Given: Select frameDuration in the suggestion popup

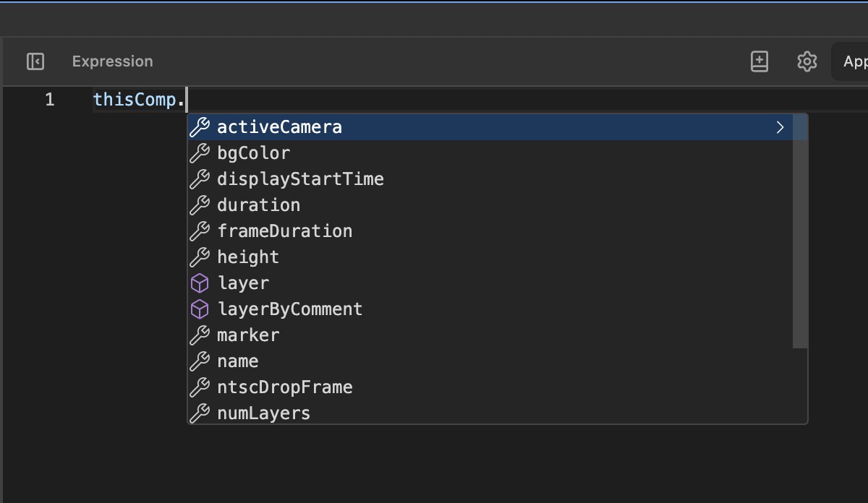Looking at the screenshot, I should pyautogui.click(x=284, y=231).
